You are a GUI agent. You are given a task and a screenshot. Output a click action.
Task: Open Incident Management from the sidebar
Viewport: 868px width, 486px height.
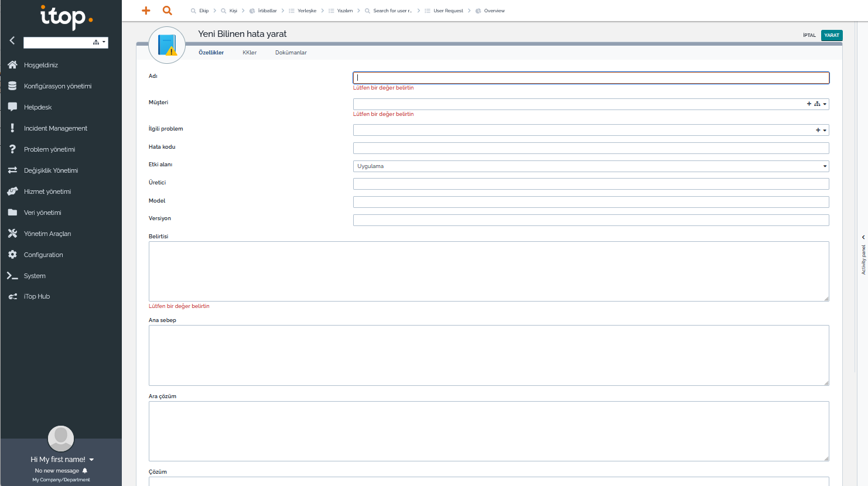tap(55, 128)
